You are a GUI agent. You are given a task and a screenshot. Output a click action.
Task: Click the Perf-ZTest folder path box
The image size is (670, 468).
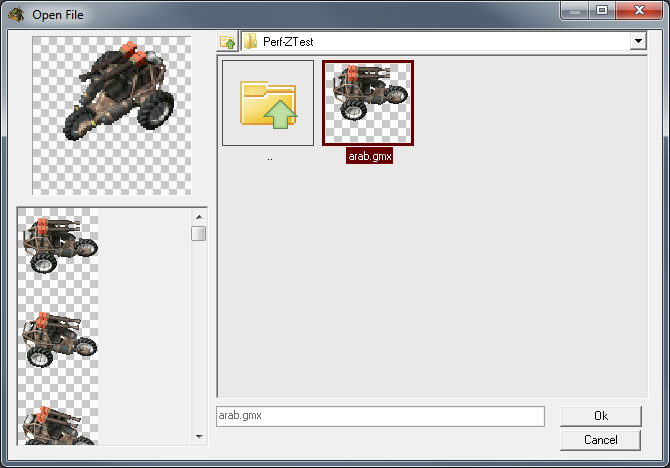point(444,41)
